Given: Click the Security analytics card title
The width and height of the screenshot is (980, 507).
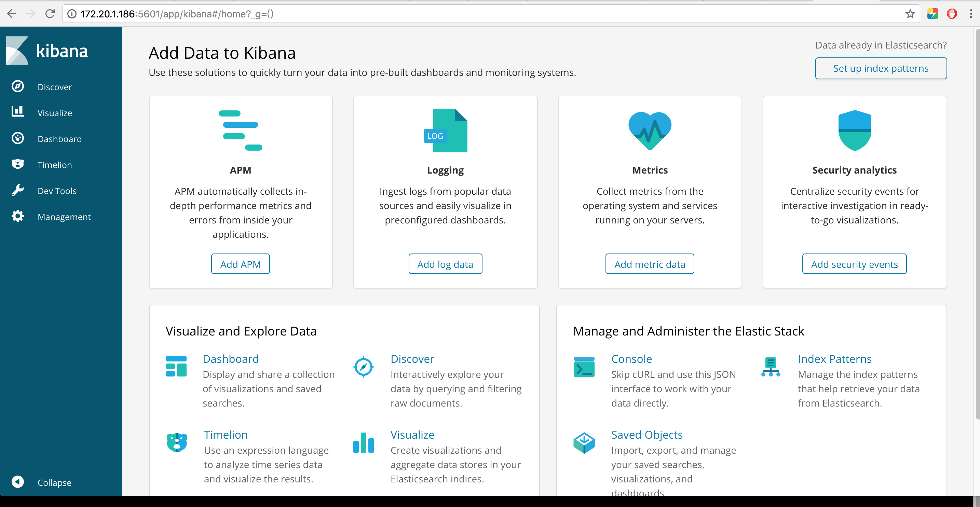Looking at the screenshot, I should tap(855, 170).
